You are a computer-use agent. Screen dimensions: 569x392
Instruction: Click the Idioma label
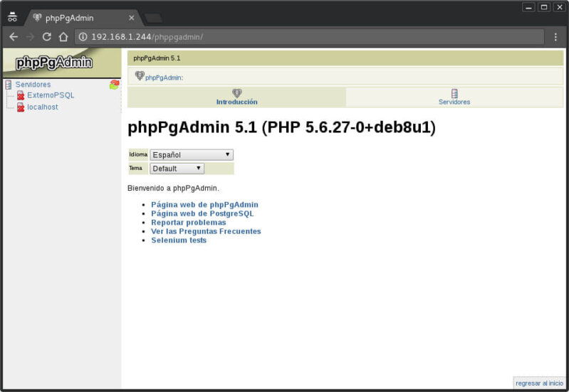[x=138, y=154]
